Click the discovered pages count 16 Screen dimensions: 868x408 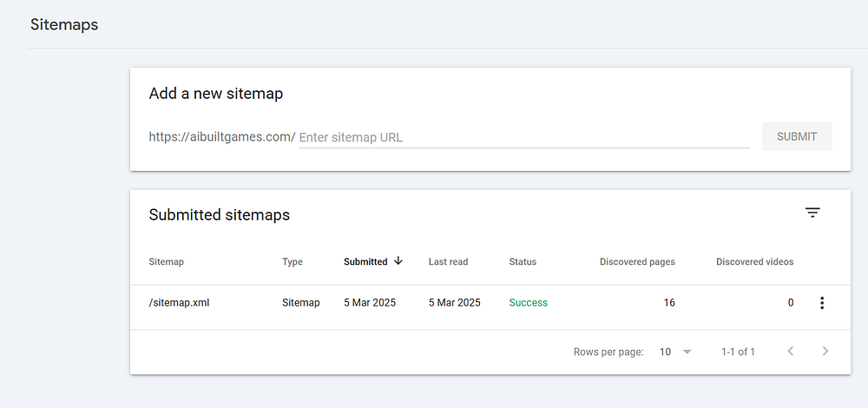[668, 303]
